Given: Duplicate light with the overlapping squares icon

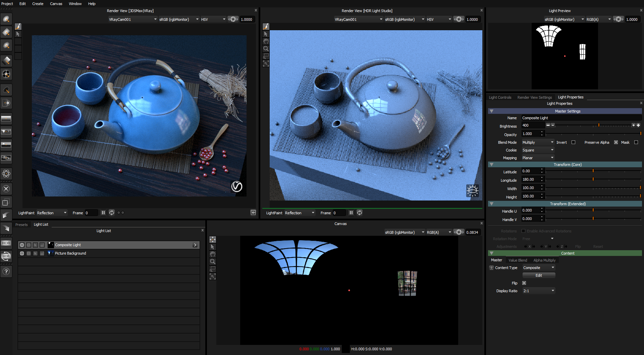Looking at the screenshot, I should [6, 202].
